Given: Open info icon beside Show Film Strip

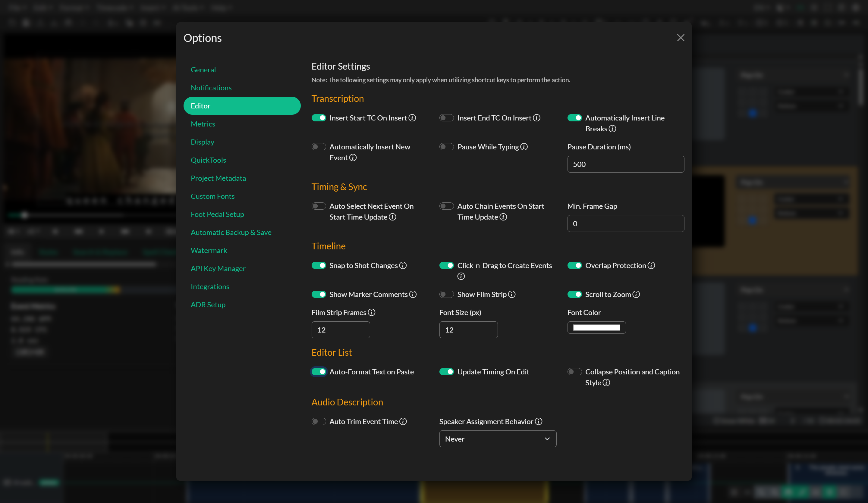Looking at the screenshot, I should (511, 294).
